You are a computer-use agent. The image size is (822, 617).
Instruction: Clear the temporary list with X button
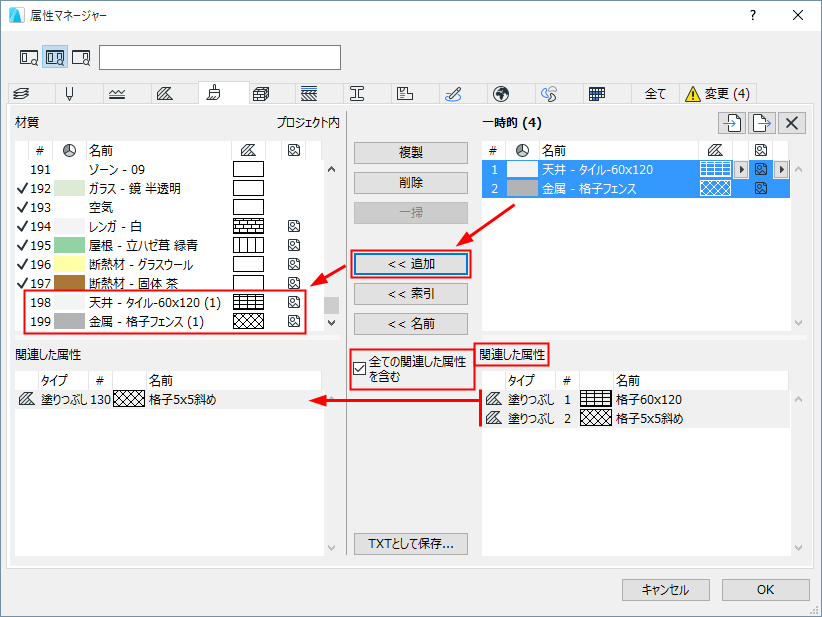[x=792, y=123]
